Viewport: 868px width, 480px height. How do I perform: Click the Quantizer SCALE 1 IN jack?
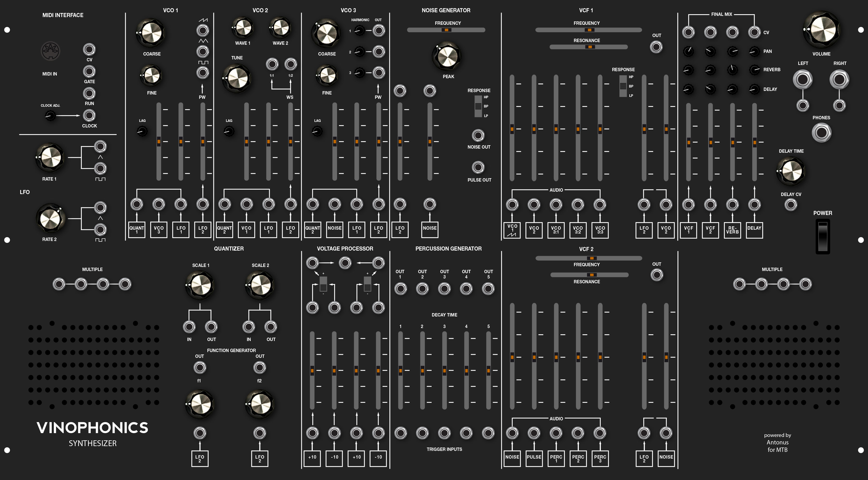tap(189, 327)
